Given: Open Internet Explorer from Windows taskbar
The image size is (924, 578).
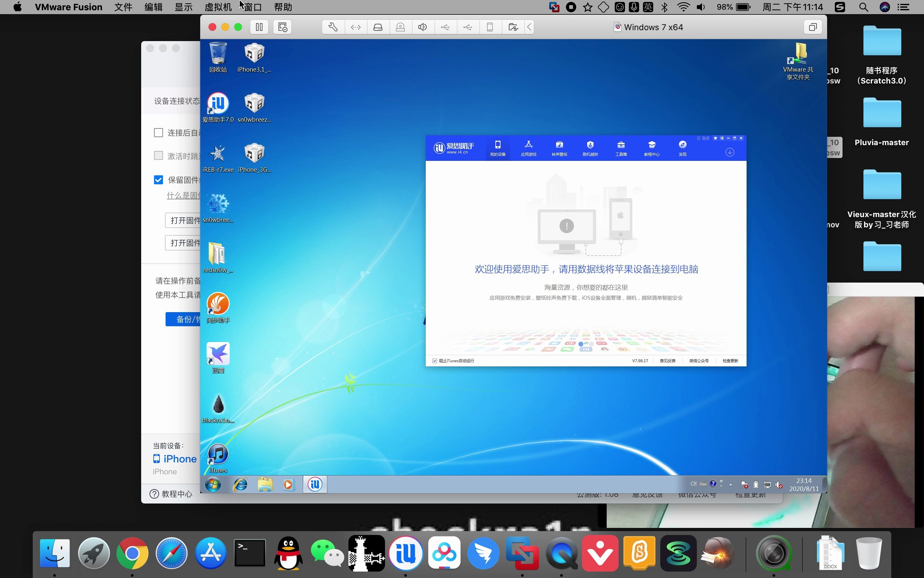Looking at the screenshot, I should tap(240, 485).
